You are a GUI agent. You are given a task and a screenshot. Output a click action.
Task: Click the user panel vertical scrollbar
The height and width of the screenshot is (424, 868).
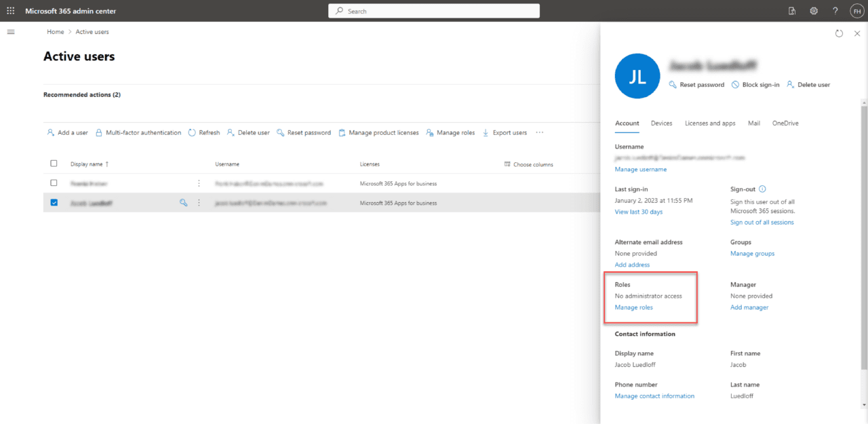(863, 237)
